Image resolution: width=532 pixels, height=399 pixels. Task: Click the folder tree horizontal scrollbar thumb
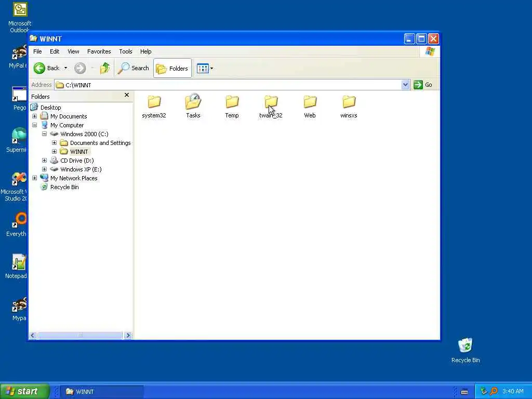tap(79, 336)
